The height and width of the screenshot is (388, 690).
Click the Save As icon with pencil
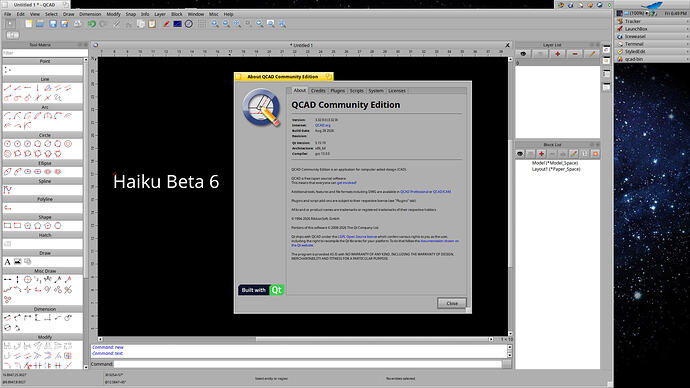click(64, 24)
